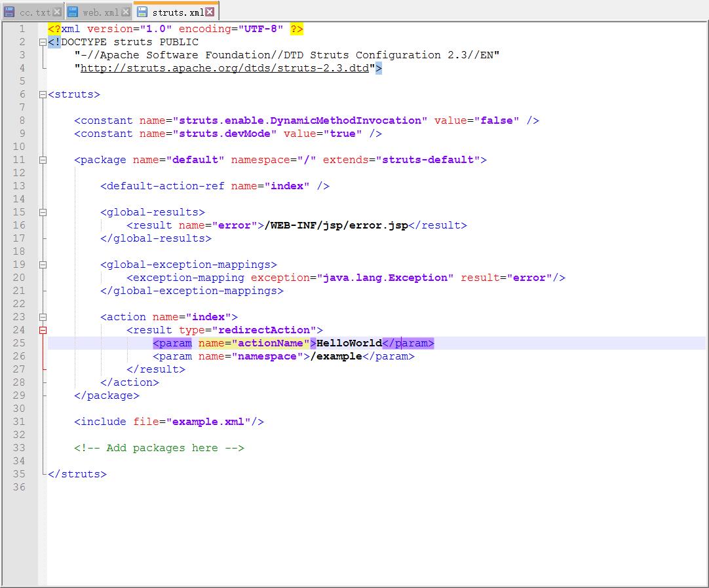The width and height of the screenshot is (709, 588).
Task: Click line number 1 in the gutter
Action: (22, 29)
